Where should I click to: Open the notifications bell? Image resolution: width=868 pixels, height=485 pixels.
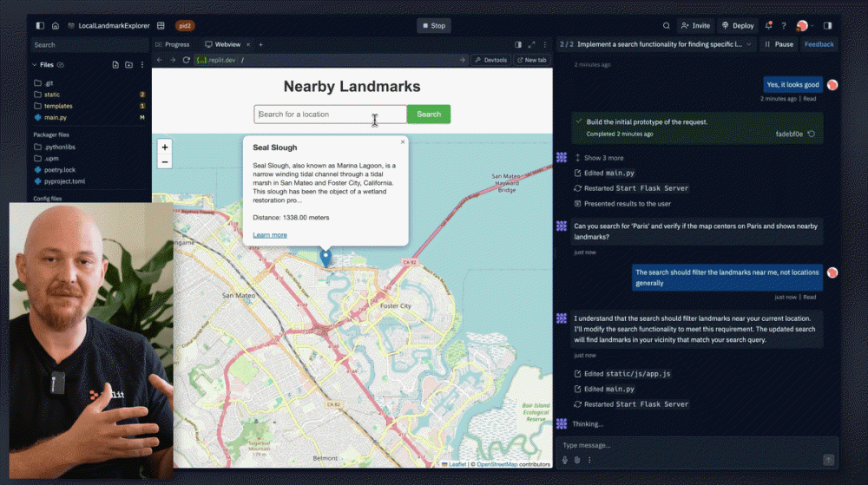pyautogui.click(x=768, y=25)
